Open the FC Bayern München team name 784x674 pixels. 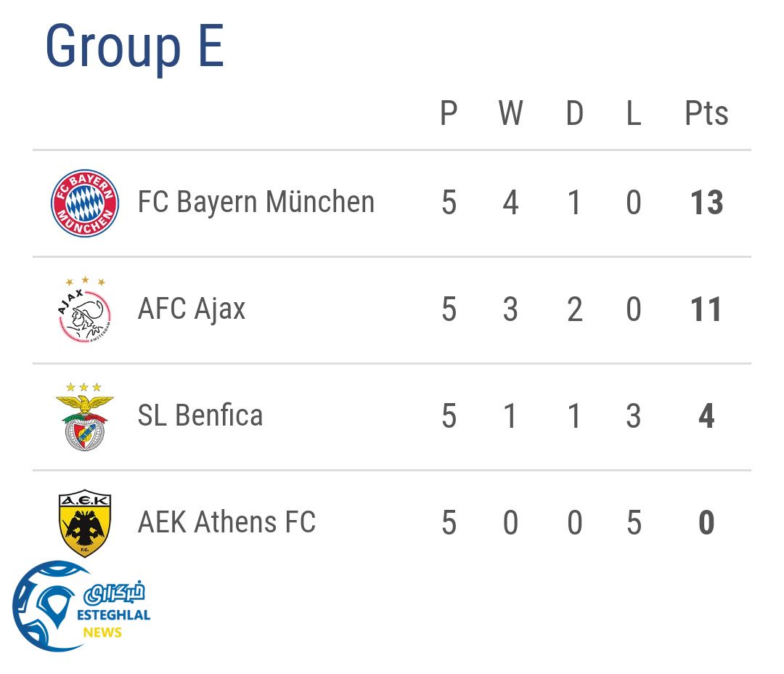[256, 202]
